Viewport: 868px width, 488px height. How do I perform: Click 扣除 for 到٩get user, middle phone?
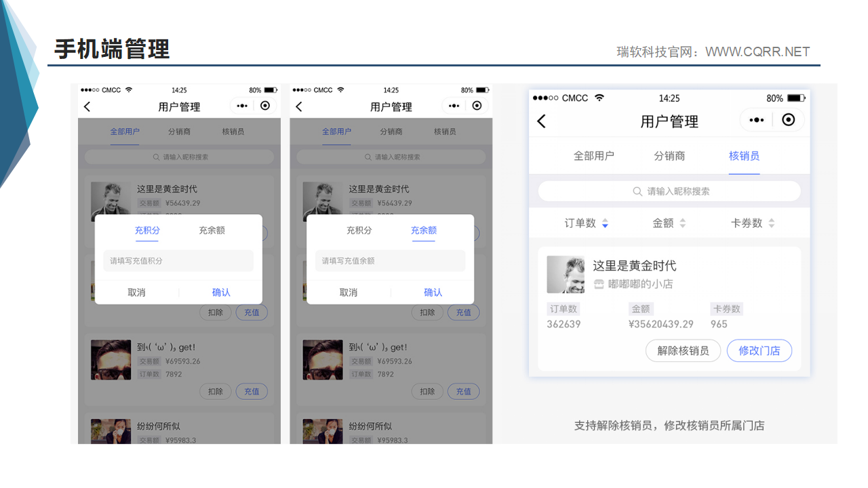click(427, 391)
